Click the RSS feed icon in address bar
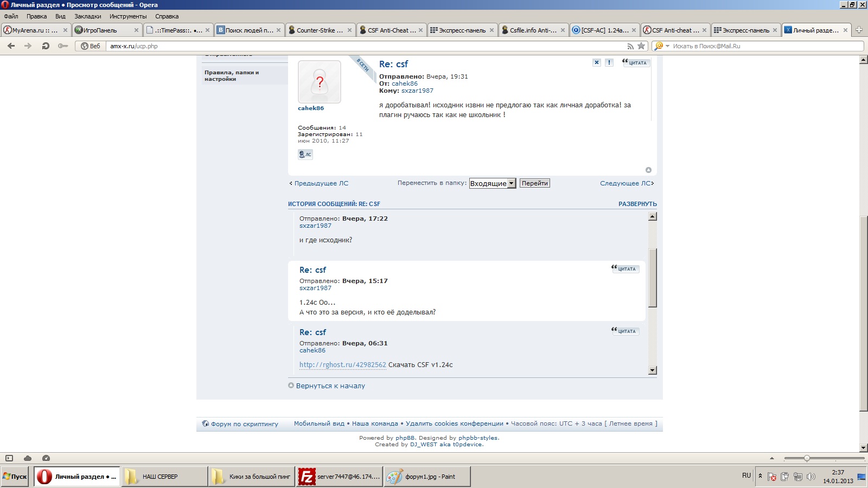Screen dimensions: 868x488 pos(630,46)
